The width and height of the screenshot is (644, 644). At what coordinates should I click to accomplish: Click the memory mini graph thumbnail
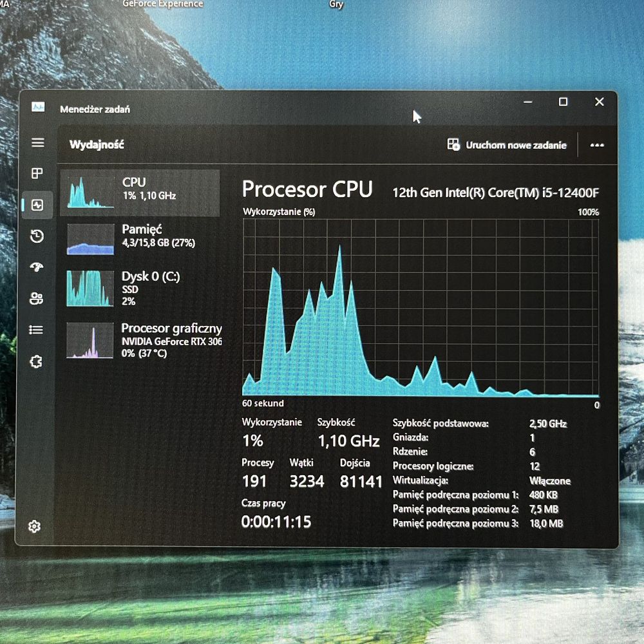(90, 240)
